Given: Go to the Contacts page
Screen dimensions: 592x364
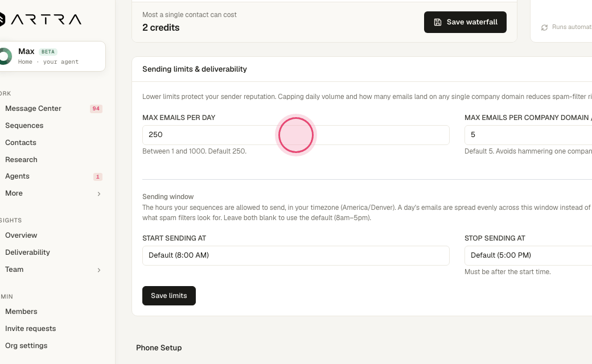Looking at the screenshot, I should tap(20, 143).
